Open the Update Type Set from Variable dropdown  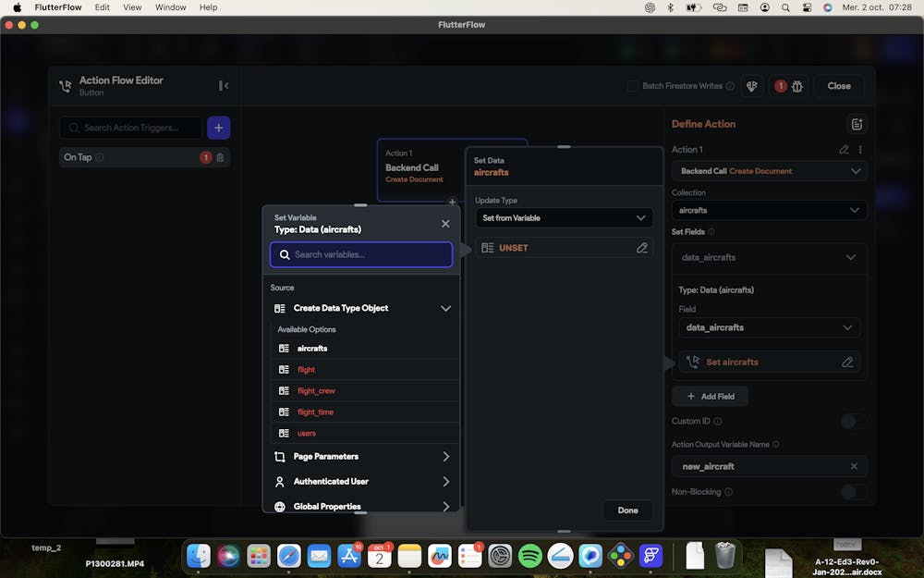pyautogui.click(x=564, y=218)
